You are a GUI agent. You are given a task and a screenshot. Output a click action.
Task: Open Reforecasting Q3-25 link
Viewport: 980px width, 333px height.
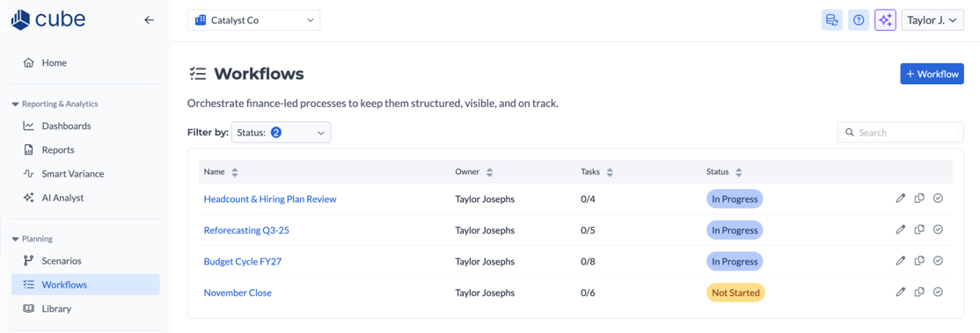tap(246, 230)
